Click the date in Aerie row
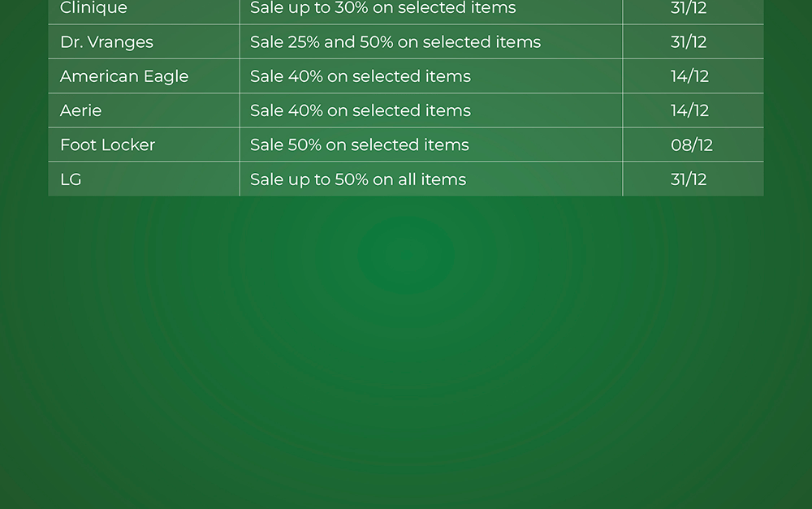Screen dimensions: 812x509 689,110
